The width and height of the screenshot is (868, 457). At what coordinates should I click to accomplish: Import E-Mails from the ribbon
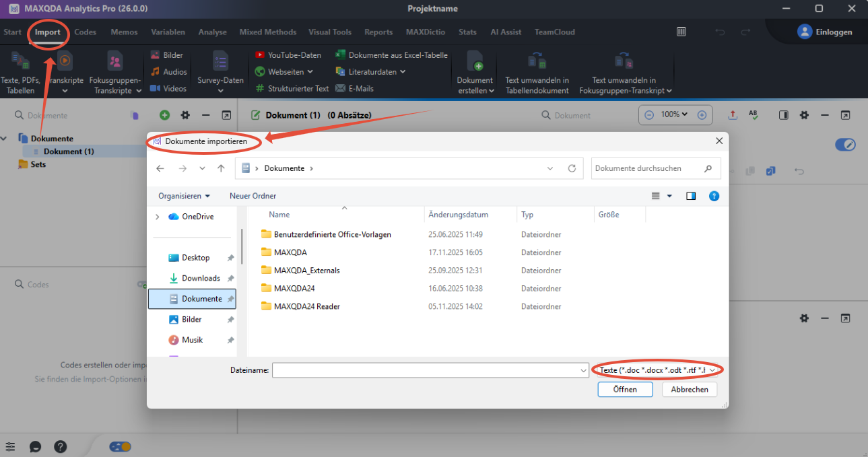tap(354, 88)
